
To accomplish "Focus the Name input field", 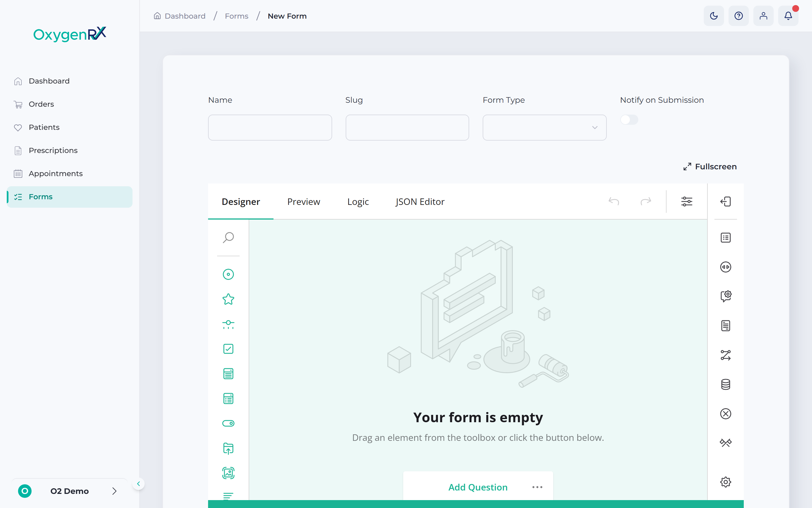I will click(270, 128).
